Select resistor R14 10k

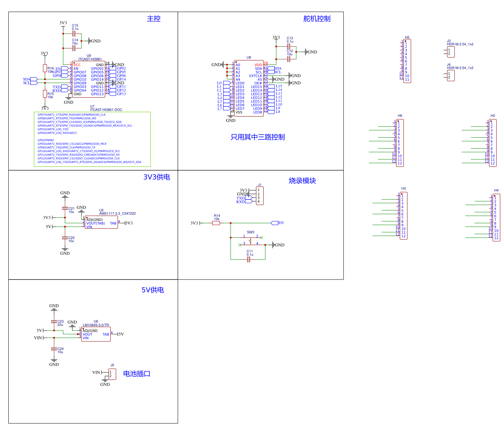tap(216, 223)
